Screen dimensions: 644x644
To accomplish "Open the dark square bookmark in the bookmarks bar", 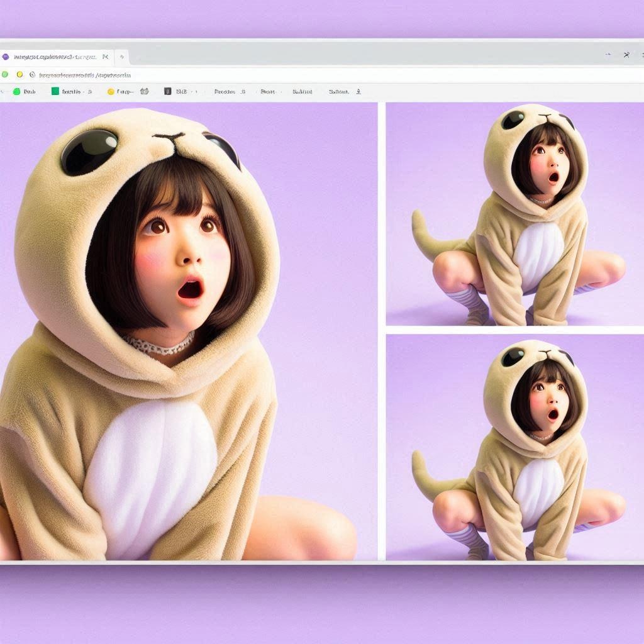I will click(x=180, y=91).
